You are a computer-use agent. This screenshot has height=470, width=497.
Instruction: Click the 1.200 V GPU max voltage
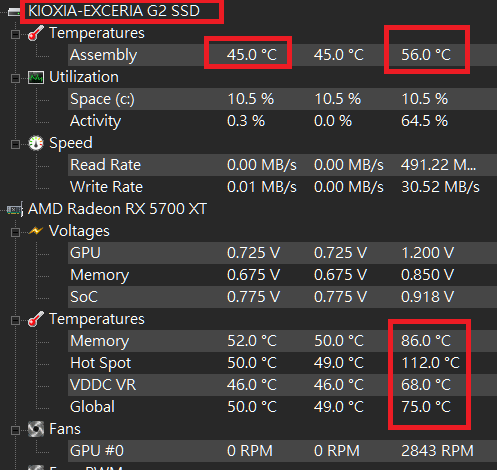pos(427,253)
